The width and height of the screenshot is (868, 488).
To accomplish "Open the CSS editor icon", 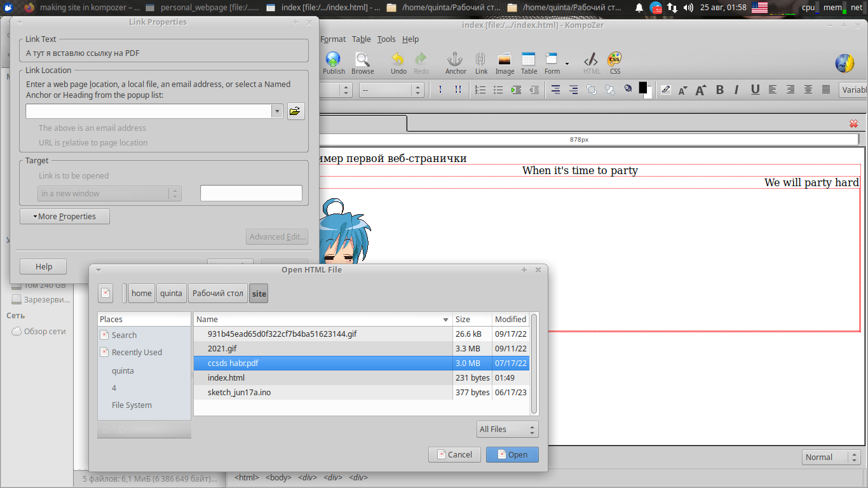I will click(614, 62).
